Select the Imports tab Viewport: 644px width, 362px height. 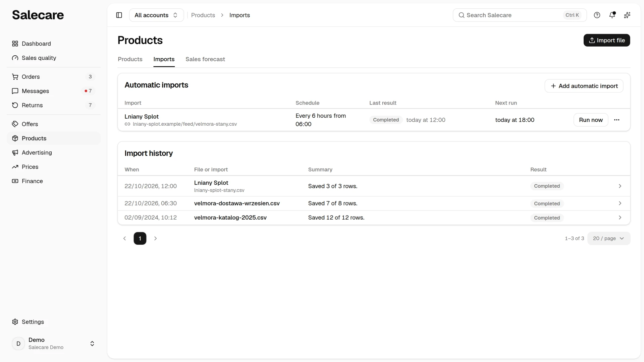164,59
